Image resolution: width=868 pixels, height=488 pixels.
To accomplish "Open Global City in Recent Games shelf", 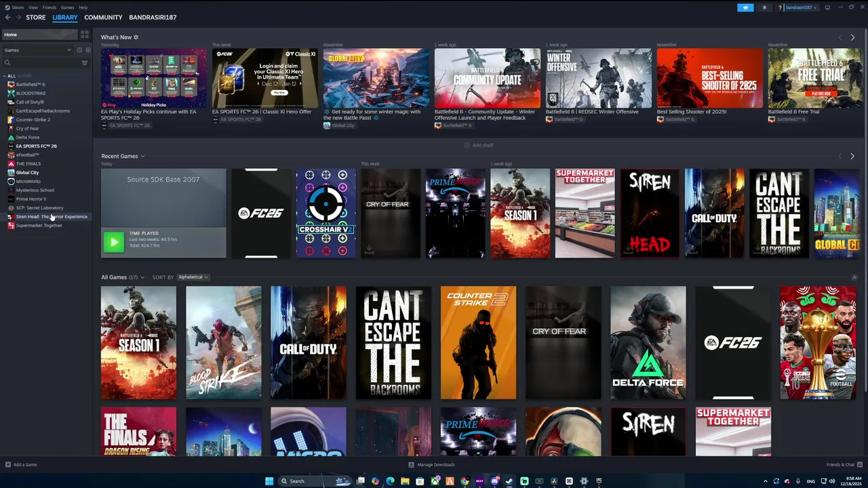I will point(837,213).
